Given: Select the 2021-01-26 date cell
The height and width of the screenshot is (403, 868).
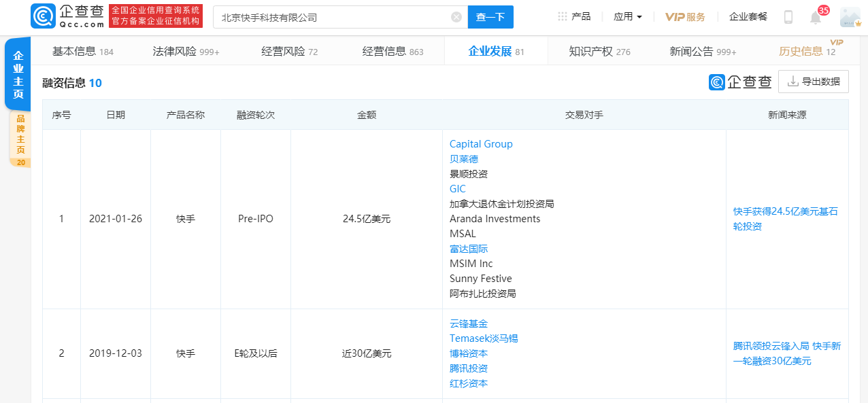Looking at the screenshot, I should [116, 219].
